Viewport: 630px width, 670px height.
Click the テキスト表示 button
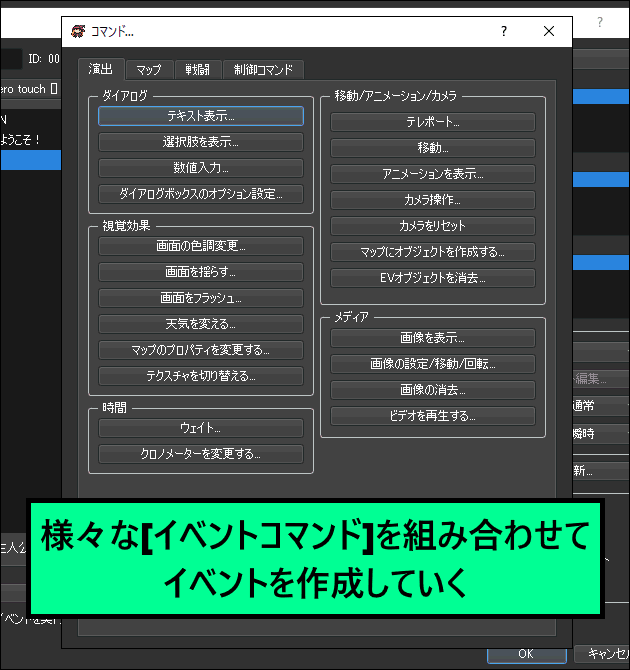(x=201, y=116)
